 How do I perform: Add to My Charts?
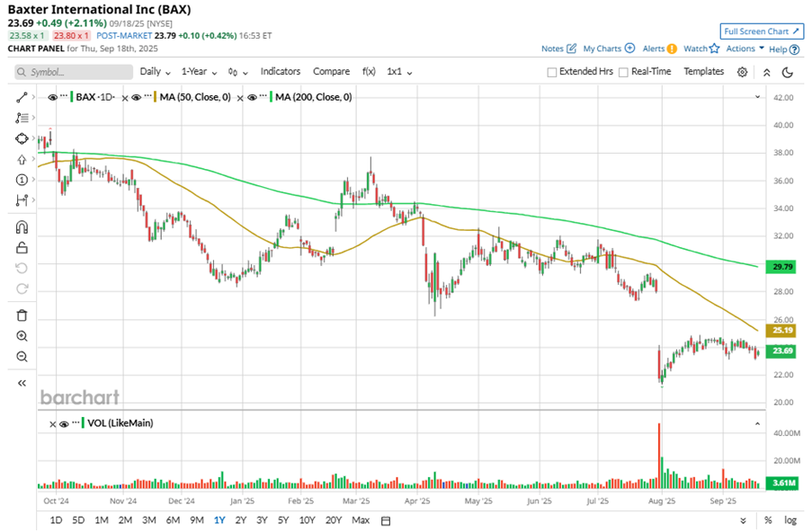click(x=609, y=49)
